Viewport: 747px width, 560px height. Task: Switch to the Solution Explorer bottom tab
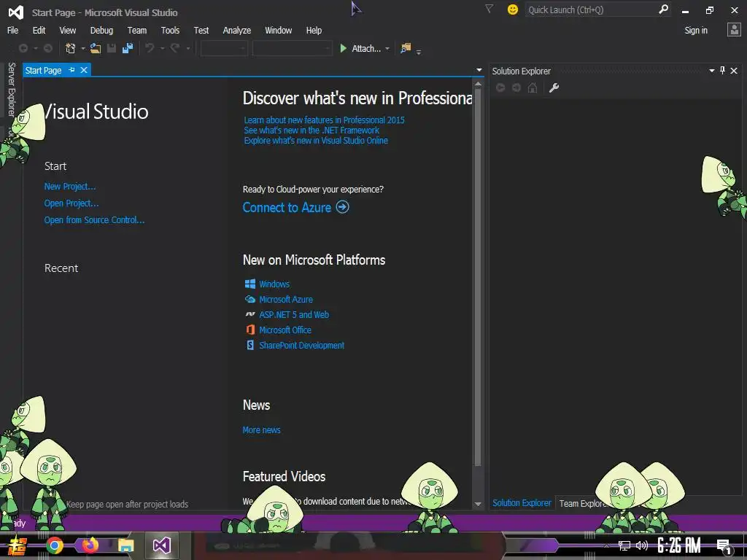(522, 503)
